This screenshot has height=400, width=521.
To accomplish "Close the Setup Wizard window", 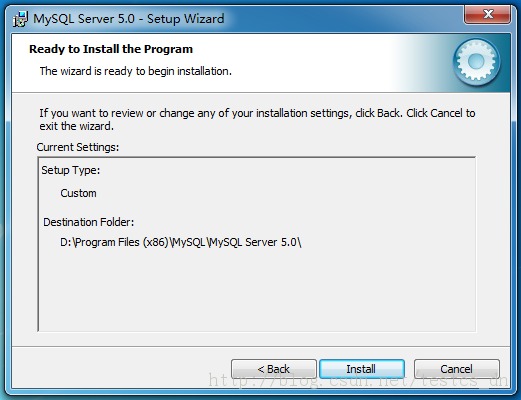I will (x=487, y=14).
